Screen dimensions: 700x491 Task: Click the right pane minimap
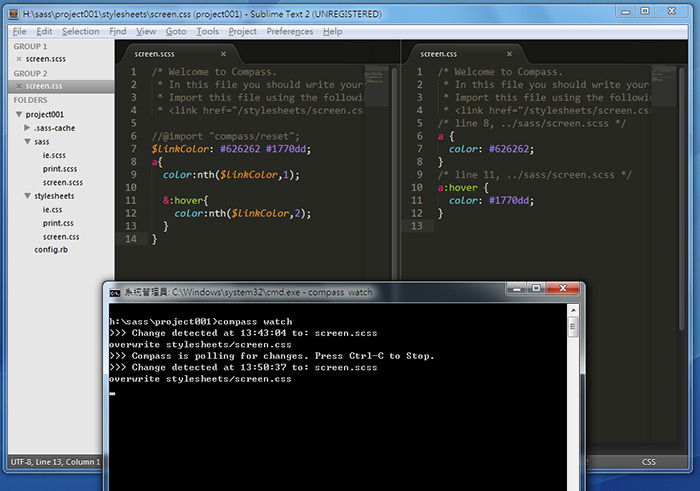click(664, 85)
